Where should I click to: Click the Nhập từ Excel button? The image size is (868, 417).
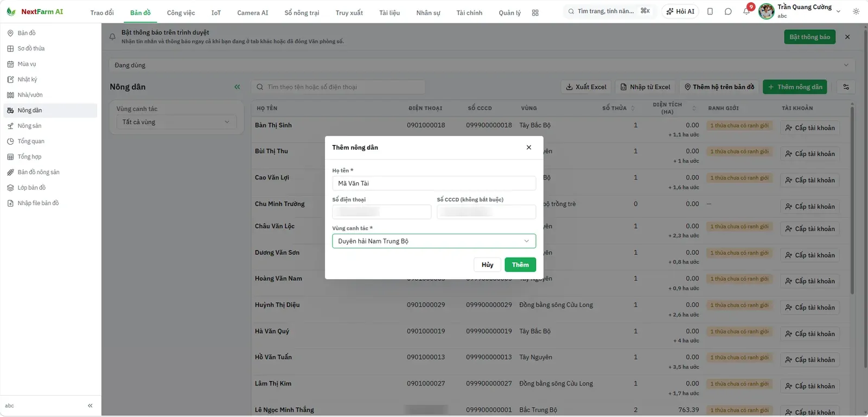click(x=646, y=87)
